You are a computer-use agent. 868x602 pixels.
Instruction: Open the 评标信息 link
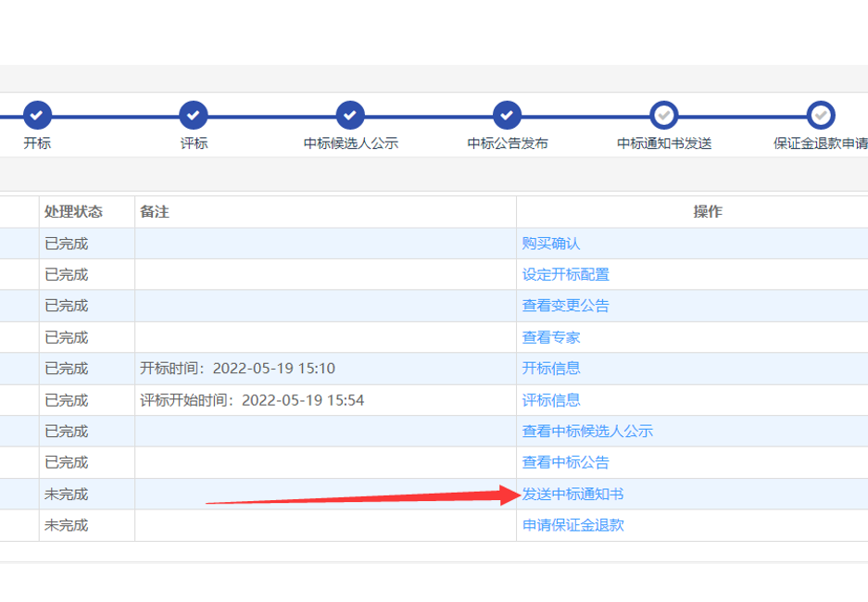[550, 400]
